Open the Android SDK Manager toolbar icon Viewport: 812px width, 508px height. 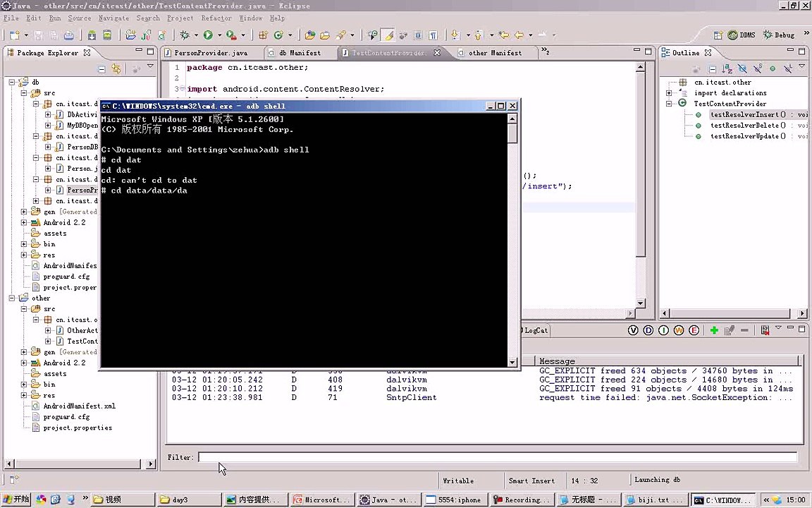click(x=92, y=35)
